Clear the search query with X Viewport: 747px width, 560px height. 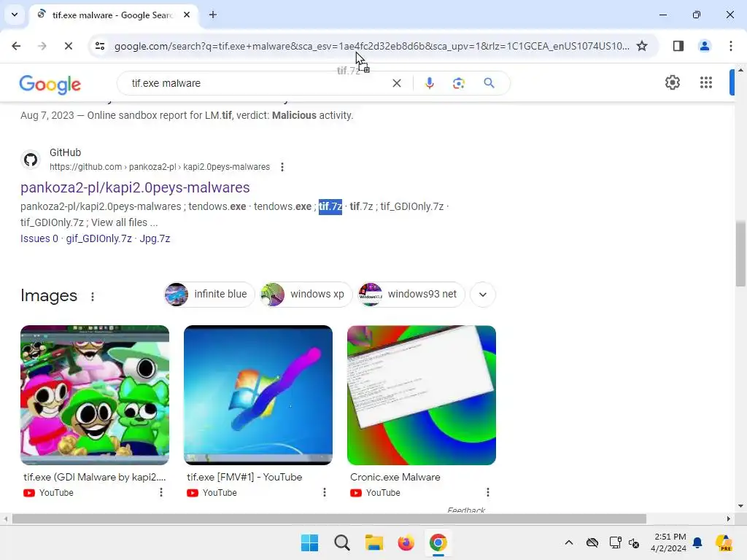click(396, 83)
